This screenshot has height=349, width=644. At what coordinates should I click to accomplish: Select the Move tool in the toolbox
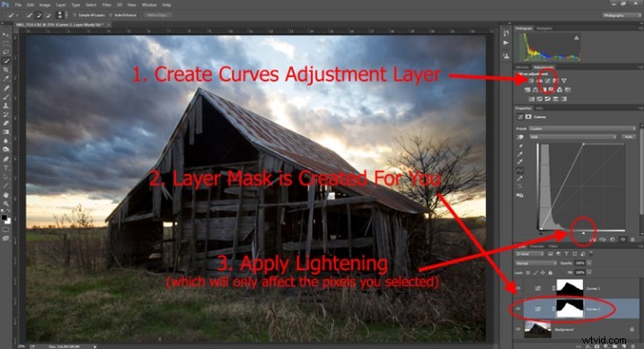(x=5, y=35)
